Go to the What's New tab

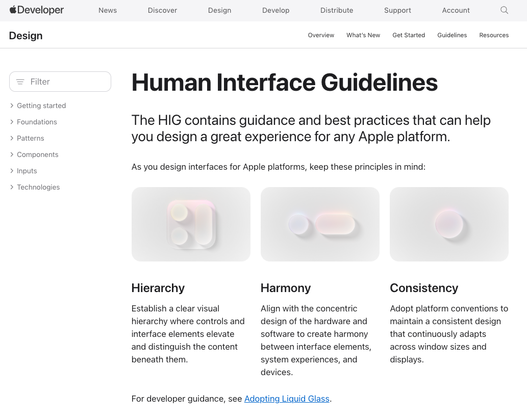click(363, 35)
